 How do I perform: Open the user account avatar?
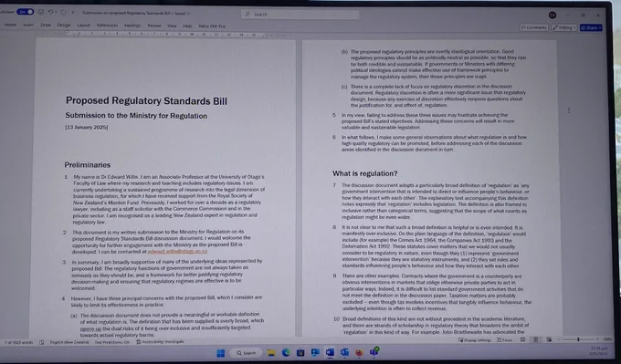553,15
